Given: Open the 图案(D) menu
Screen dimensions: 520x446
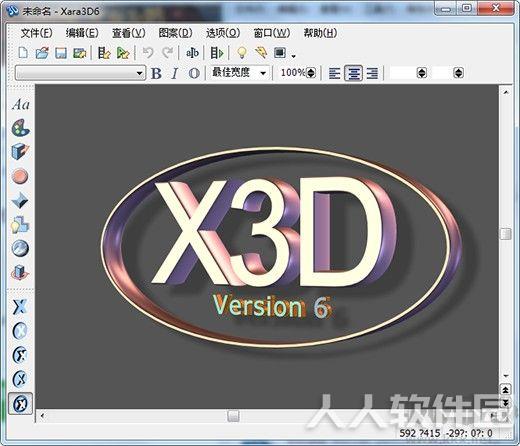Looking at the screenshot, I should (175, 33).
